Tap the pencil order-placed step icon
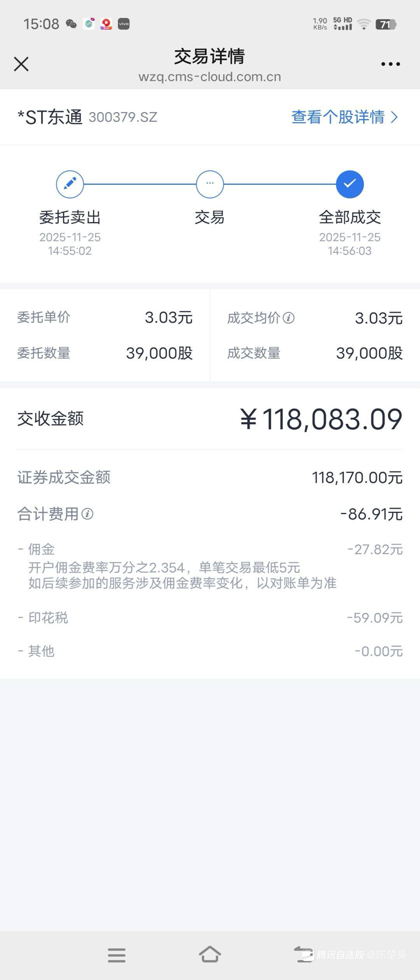 point(70,184)
